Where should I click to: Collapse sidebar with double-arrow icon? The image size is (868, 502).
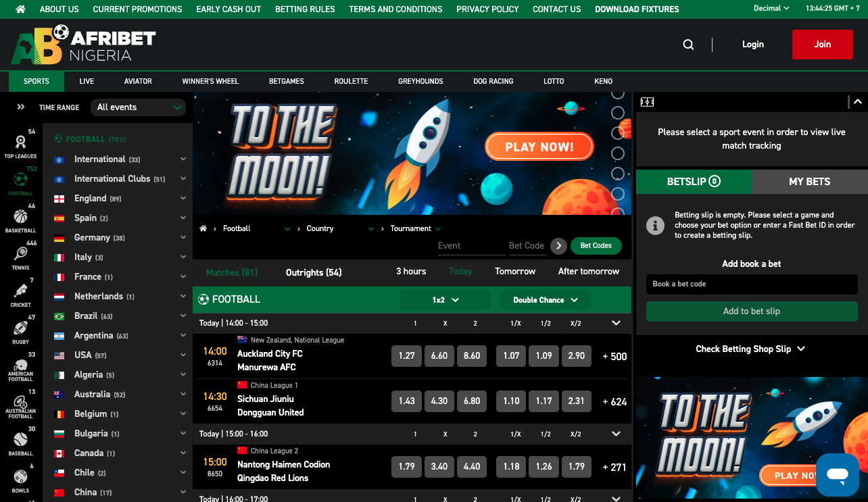tap(21, 107)
